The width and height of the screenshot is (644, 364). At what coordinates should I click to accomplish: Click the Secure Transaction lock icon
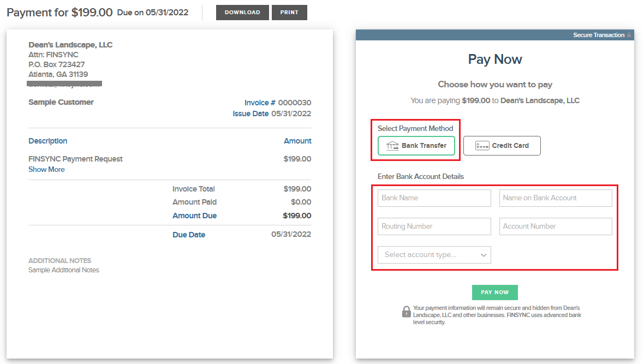point(629,35)
